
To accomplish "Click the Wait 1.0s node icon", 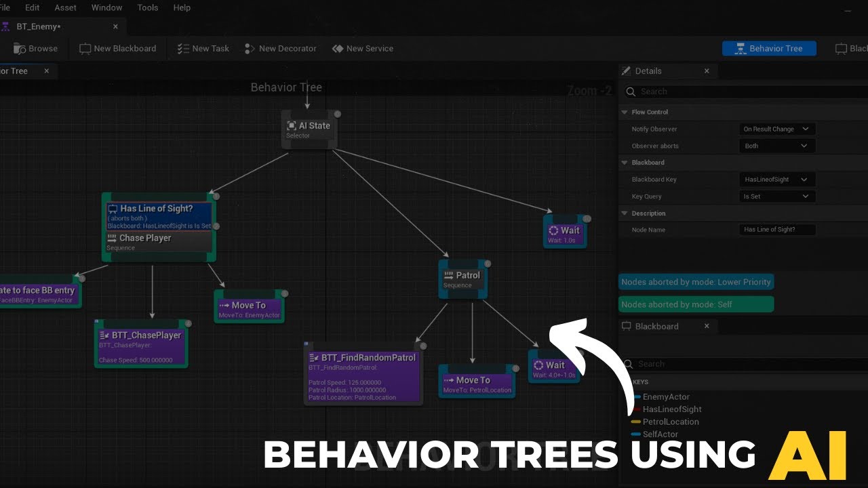I will click(x=553, y=230).
